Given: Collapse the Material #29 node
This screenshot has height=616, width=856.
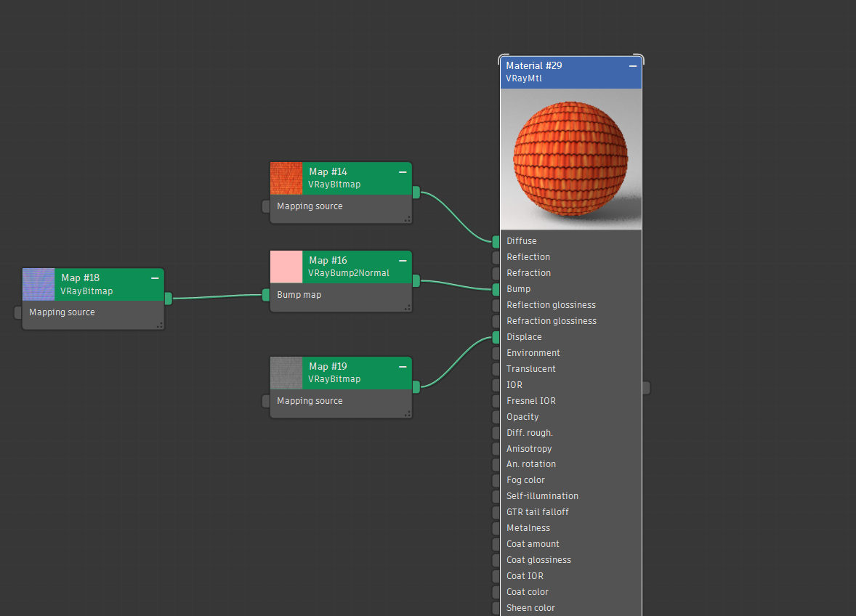Looking at the screenshot, I should pyautogui.click(x=633, y=66).
